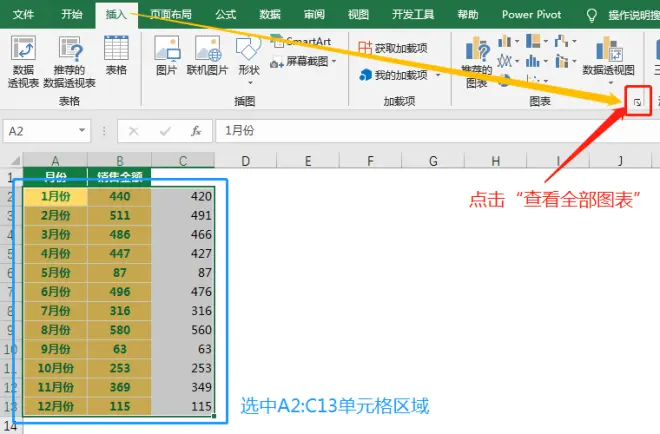The width and height of the screenshot is (660, 434).
Task: Switch to the 开发工具 Developer tab
Action: (x=413, y=15)
